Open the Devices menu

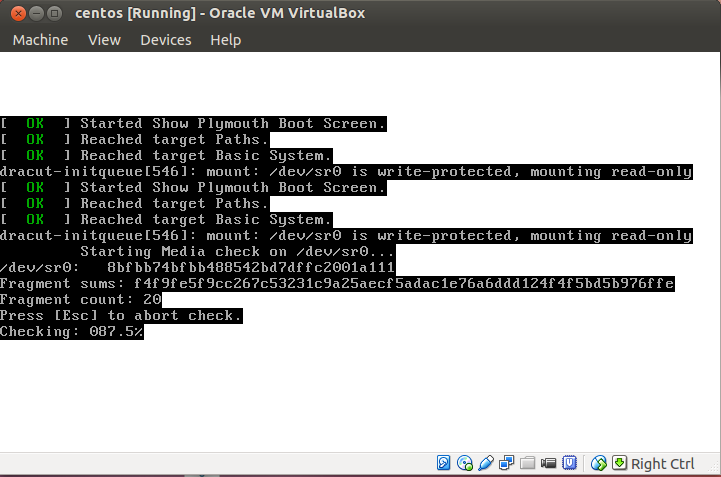[x=166, y=40]
